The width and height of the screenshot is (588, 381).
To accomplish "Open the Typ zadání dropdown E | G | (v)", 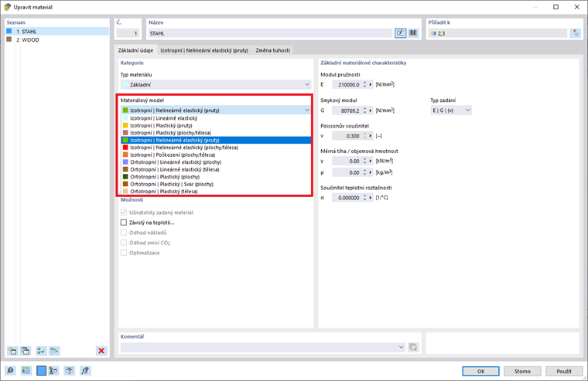I will pyautogui.click(x=451, y=111).
